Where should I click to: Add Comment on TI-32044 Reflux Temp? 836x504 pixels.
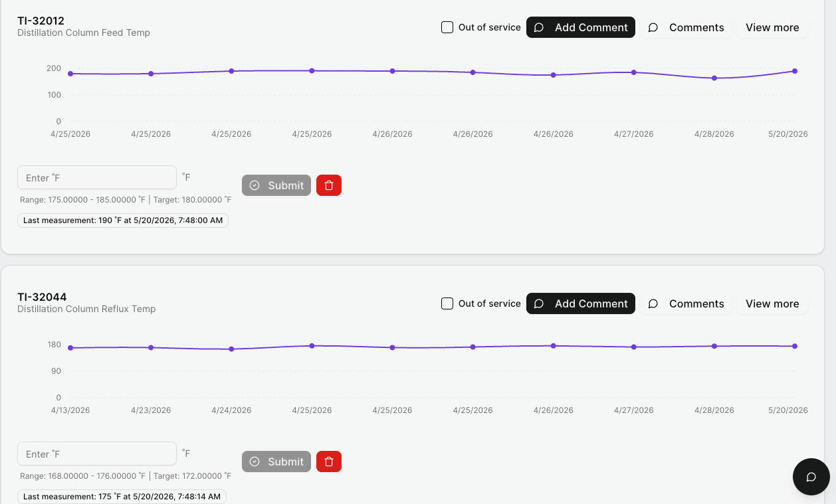point(581,303)
